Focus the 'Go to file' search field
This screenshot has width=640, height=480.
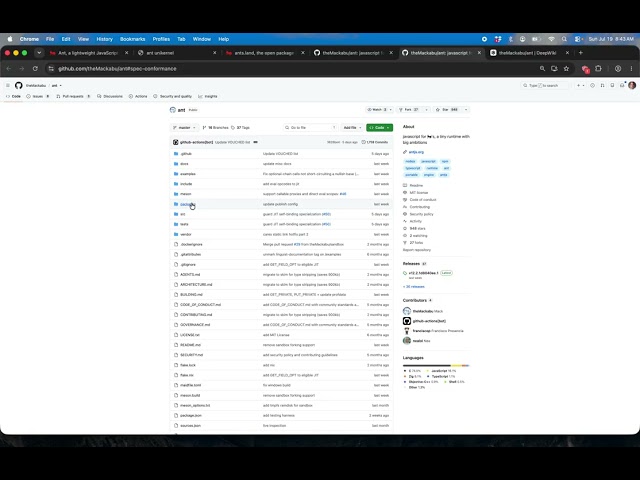(311, 128)
